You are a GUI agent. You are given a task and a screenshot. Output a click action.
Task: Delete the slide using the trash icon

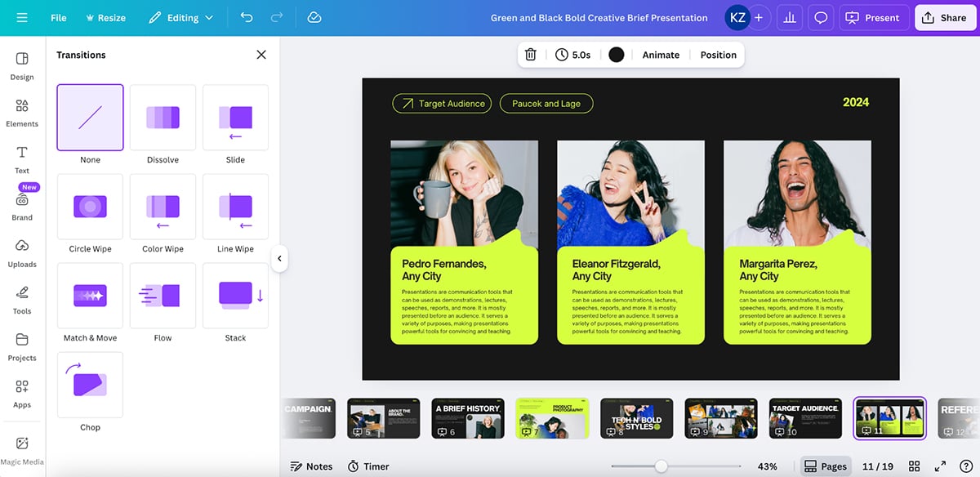point(530,54)
